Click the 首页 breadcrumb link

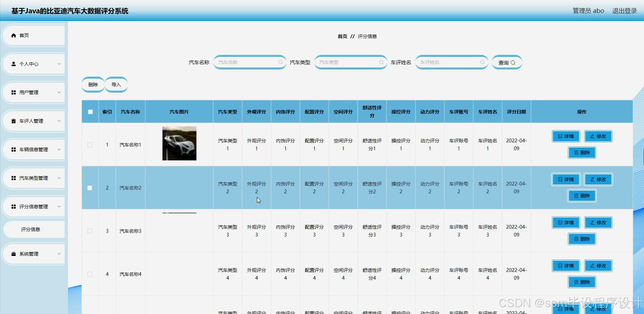[343, 36]
